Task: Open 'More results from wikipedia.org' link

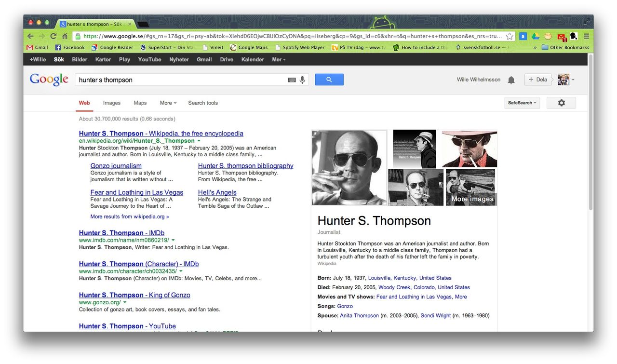Action: (130, 216)
